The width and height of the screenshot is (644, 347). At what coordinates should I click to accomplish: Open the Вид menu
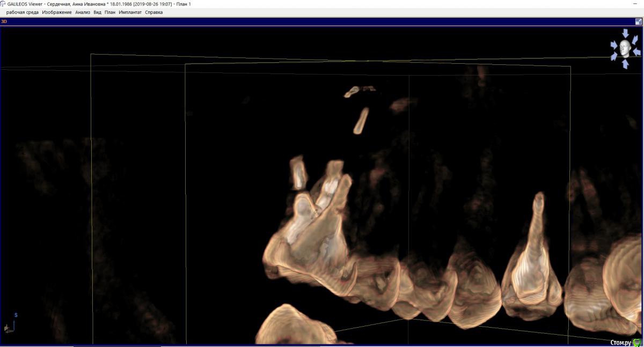coord(98,12)
